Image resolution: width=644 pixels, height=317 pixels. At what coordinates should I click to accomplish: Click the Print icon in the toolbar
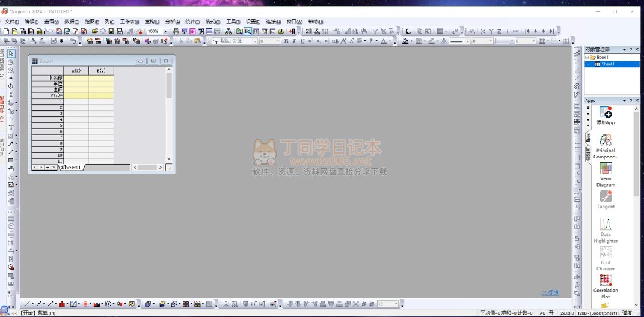click(x=176, y=31)
